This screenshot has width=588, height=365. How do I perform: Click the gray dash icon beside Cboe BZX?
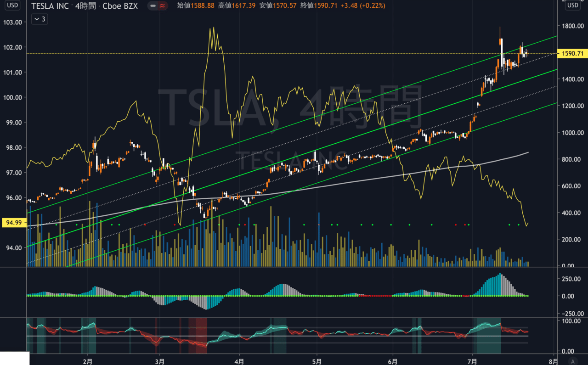153,6
